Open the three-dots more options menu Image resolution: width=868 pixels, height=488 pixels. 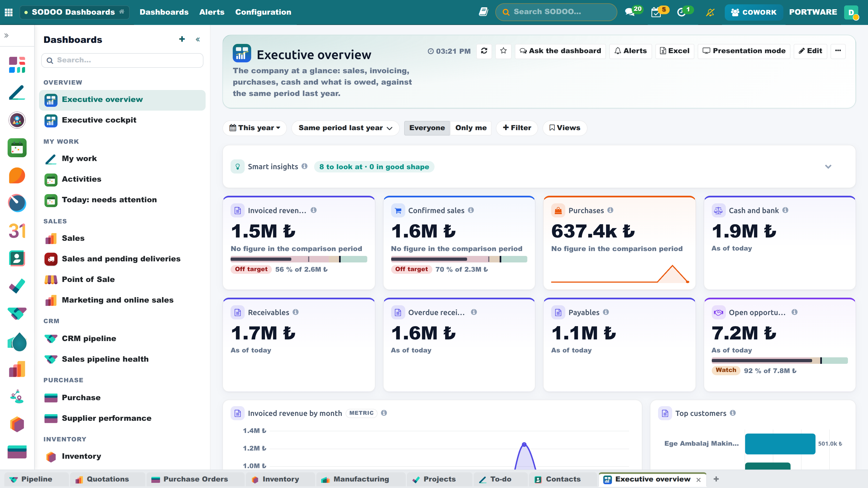(x=838, y=51)
